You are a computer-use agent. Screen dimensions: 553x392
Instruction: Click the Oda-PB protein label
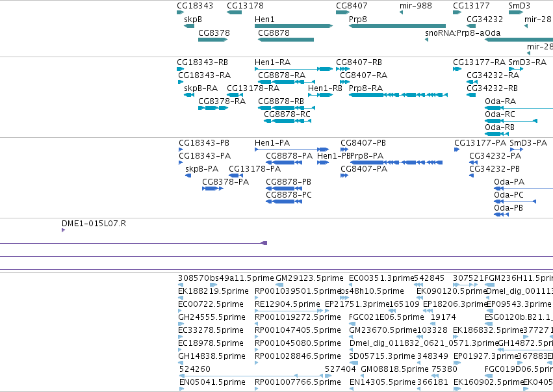tap(508, 208)
